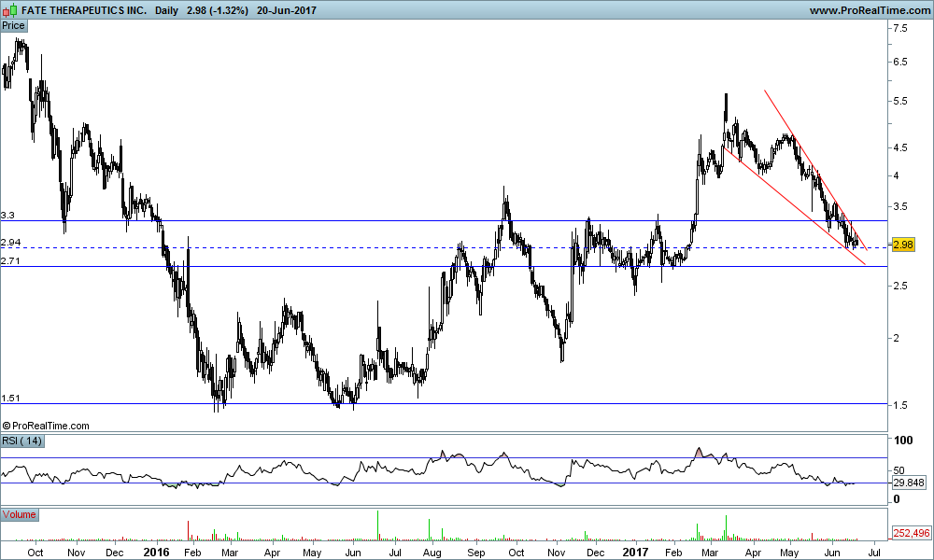Click the FATE THERAPEUTICS INC. title
Image resolution: width=934 pixels, height=560 pixels.
click(84, 10)
